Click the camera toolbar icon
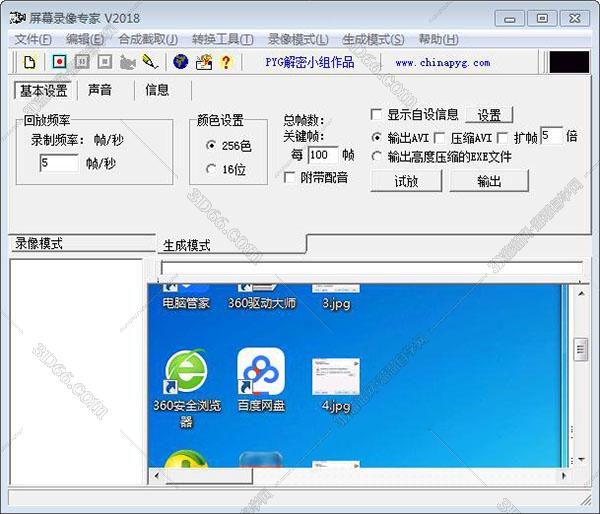The height and width of the screenshot is (514, 600). 127,62
